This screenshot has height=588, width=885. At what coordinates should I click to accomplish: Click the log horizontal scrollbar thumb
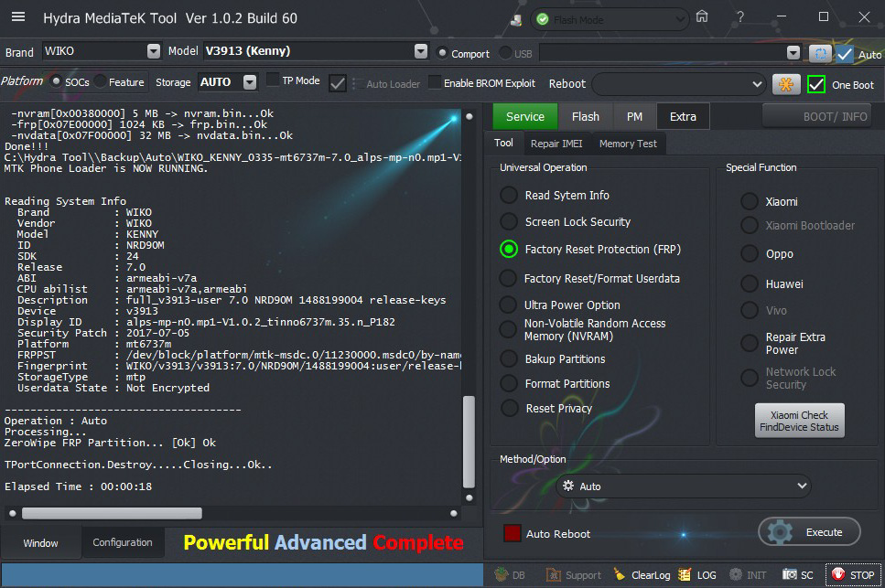tap(112, 513)
